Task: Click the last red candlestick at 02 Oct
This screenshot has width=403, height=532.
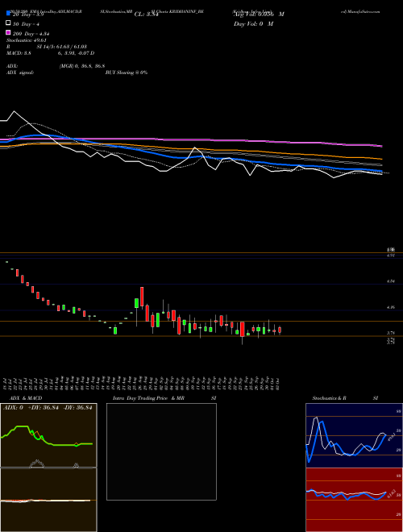Action: [x=280, y=330]
